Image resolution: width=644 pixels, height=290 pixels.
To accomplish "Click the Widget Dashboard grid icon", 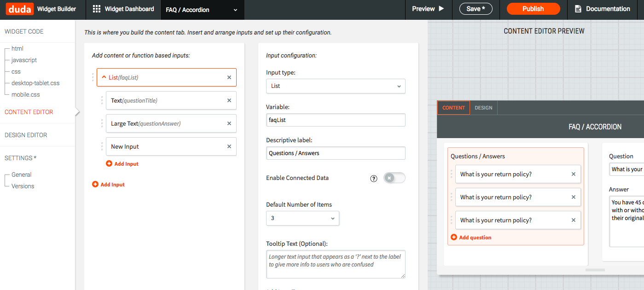I will (x=96, y=9).
